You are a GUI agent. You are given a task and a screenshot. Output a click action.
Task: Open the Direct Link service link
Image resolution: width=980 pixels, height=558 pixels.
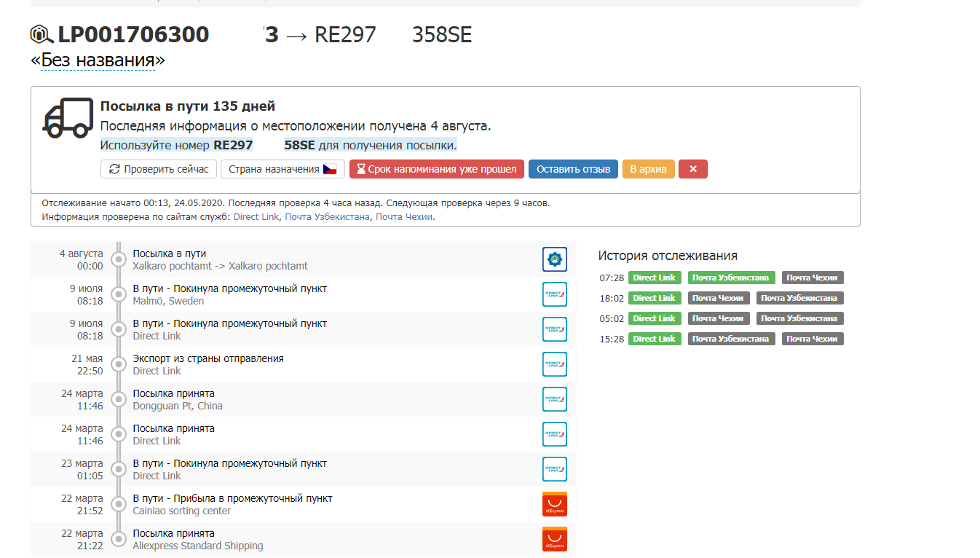click(256, 217)
